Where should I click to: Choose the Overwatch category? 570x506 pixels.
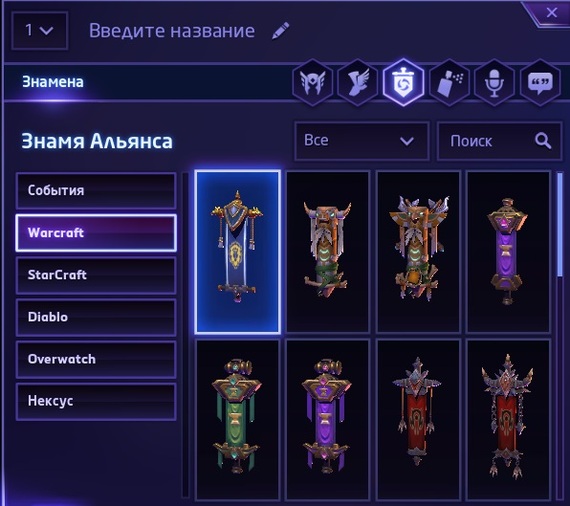pos(96,360)
